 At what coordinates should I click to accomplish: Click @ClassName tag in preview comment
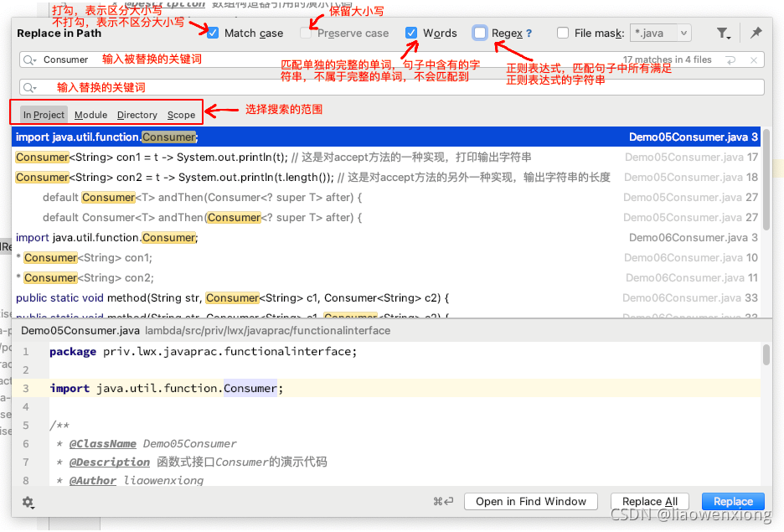tap(102, 444)
